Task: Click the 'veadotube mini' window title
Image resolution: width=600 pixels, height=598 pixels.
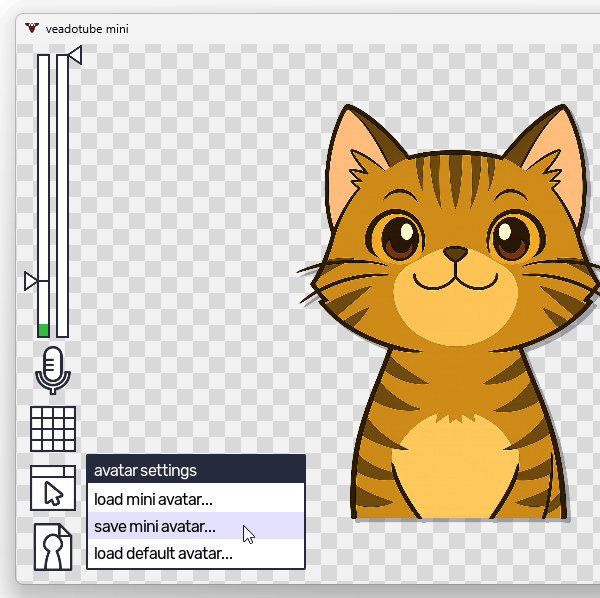Action: 87,29
